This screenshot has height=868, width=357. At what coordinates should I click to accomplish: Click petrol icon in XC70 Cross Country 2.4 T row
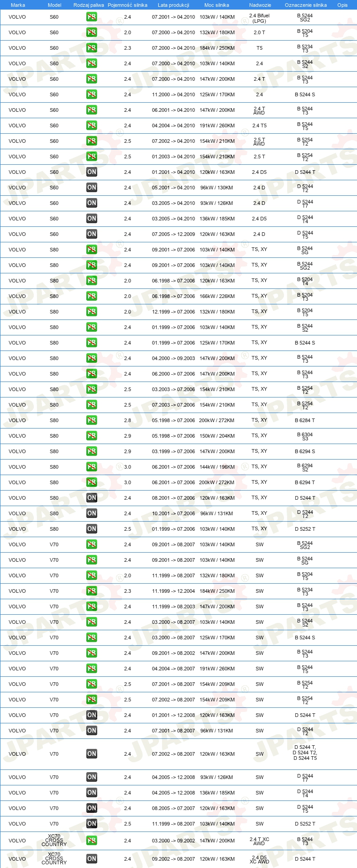(92, 841)
